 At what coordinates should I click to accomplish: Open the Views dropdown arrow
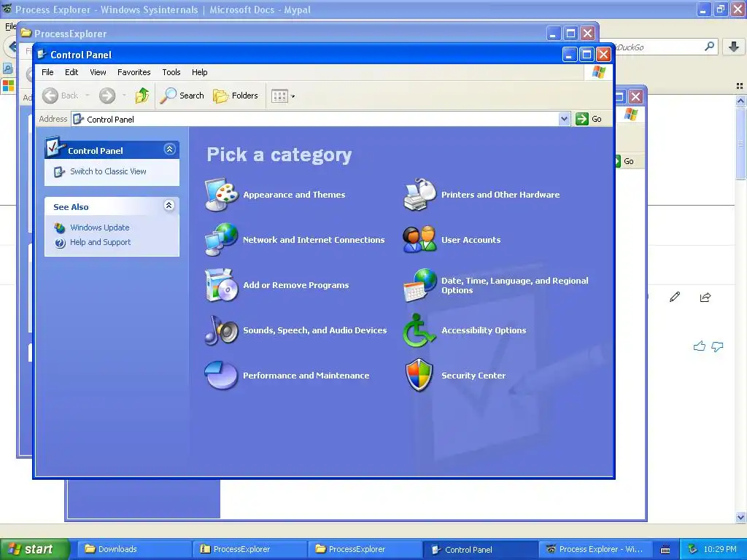click(293, 96)
